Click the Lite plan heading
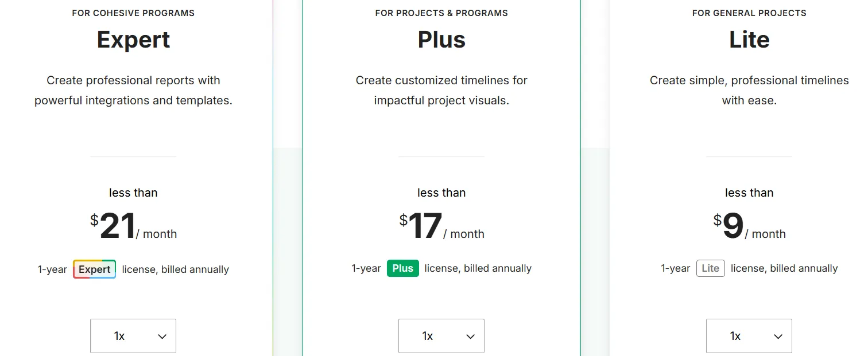 tap(749, 39)
